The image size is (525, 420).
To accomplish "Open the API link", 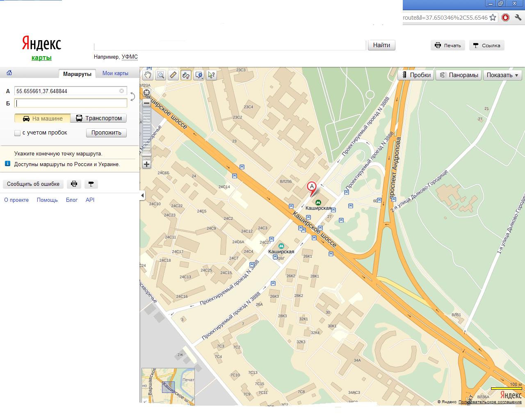I will pos(90,200).
